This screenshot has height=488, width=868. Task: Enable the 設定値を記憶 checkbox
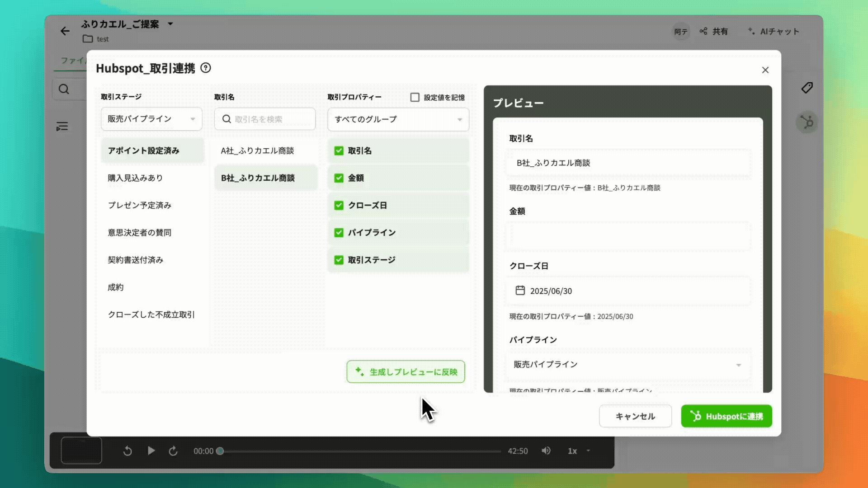click(x=415, y=97)
